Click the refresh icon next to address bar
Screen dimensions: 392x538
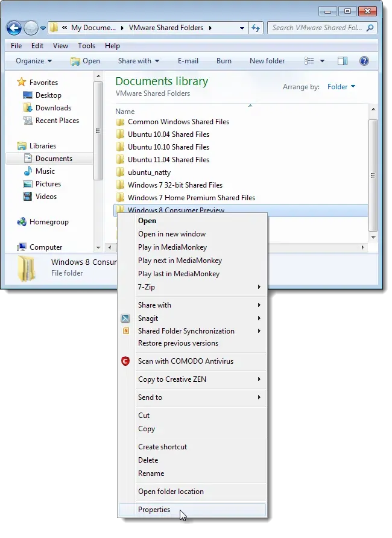click(x=256, y=28)
